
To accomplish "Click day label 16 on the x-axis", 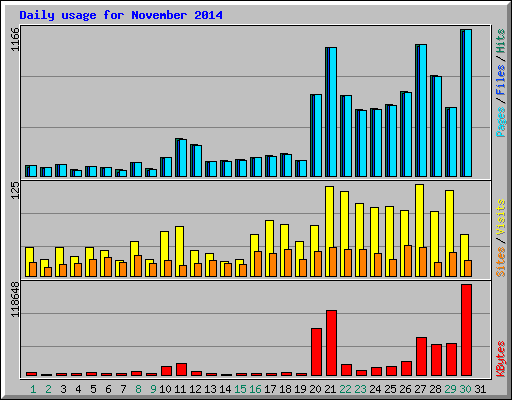I will (x=255, y=389).
